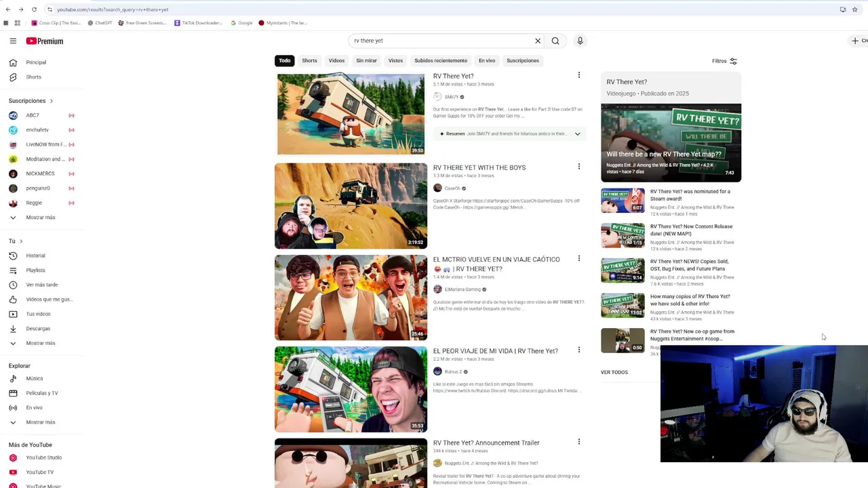
Task: Click the browser address bar URL
Action: coord(113,9)
